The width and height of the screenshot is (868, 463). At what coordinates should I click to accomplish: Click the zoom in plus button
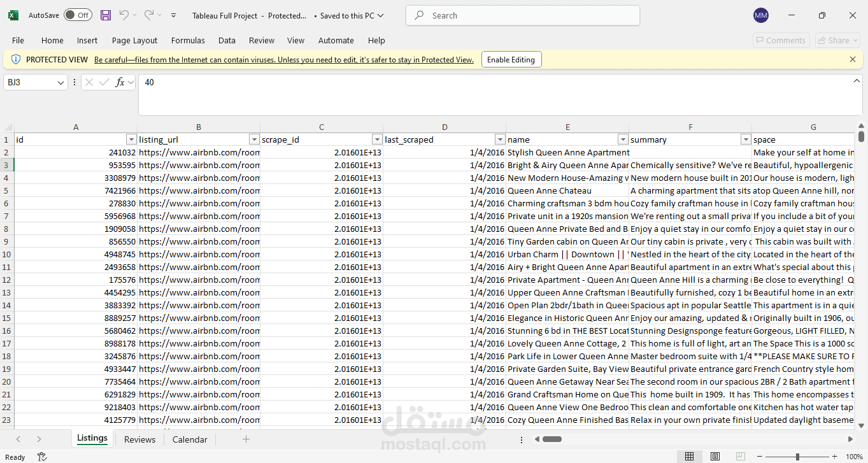pyautogui.click(x=835, y=457)
